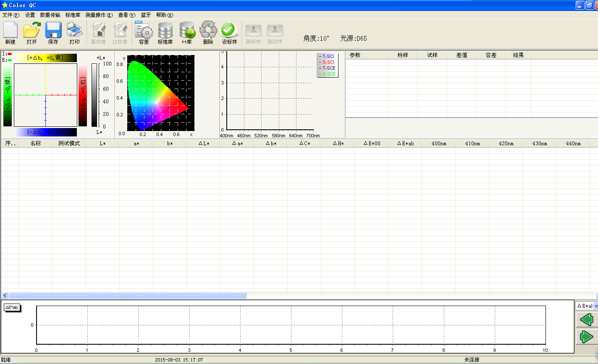Click the 430nm column header
This screenshot has width=598, height=364.
pyautogui.click(x=539, y=143)
